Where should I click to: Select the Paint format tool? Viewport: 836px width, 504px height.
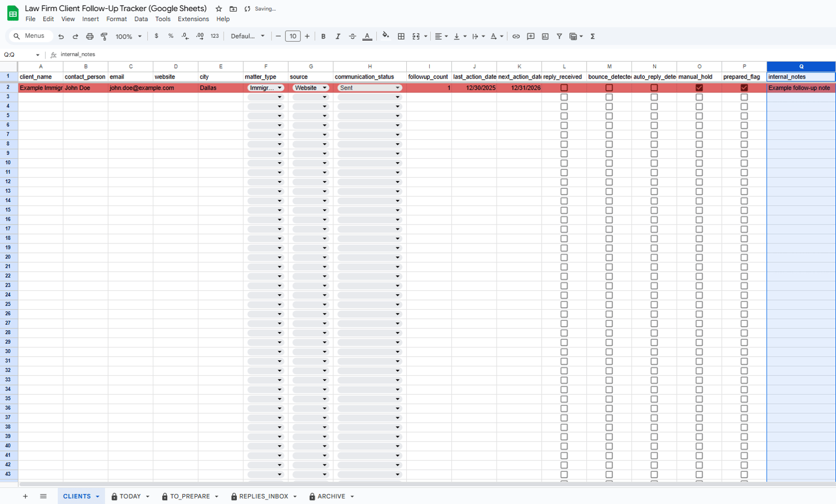104,36
